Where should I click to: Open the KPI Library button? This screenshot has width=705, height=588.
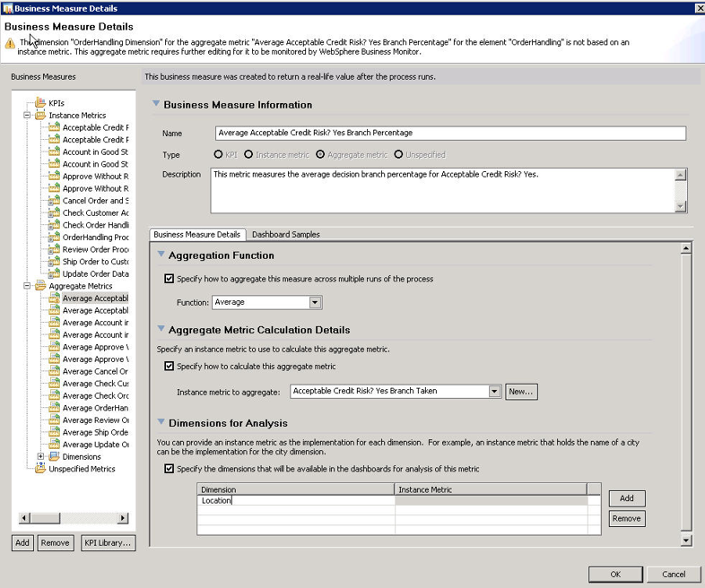point(108,542)
